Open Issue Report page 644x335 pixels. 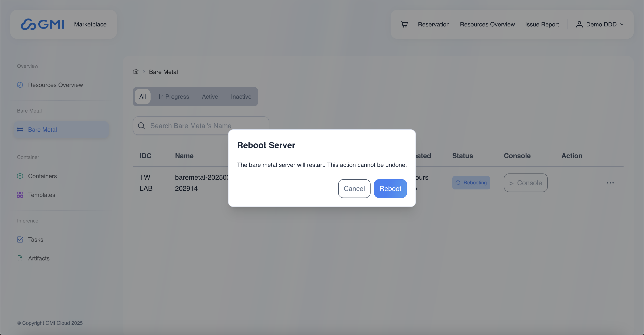[542, 24]
